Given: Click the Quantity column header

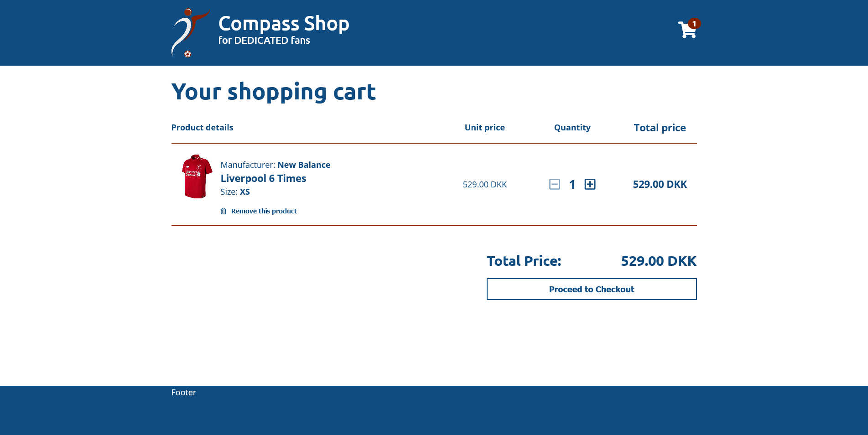Looking at the screenshot, I should pos(572,128).
